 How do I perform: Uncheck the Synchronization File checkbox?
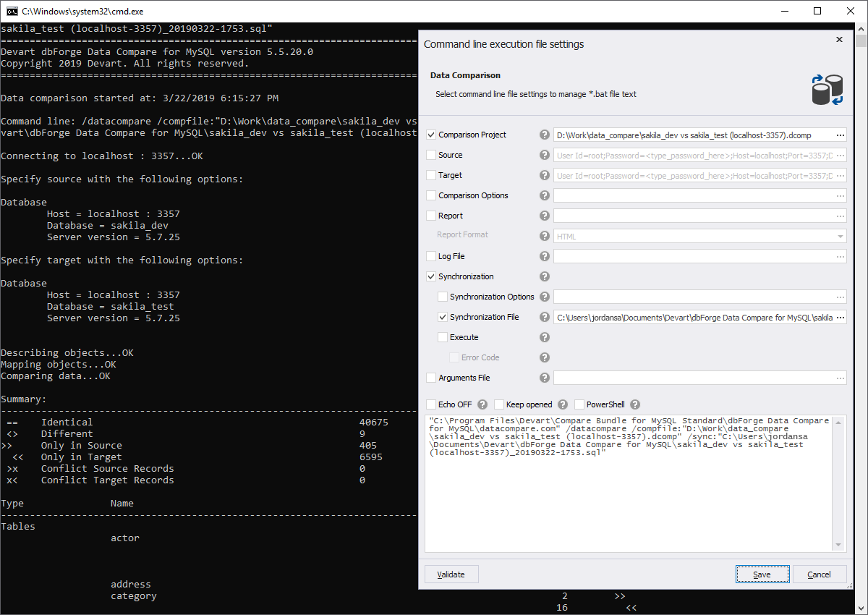point(443,317)
